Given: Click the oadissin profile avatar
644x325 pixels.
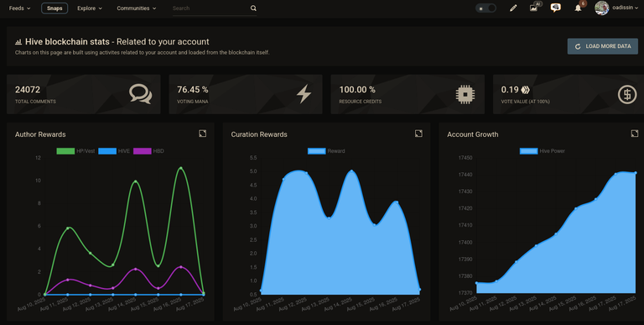Looking at the screenshot, I should click(x=602, y=8).
